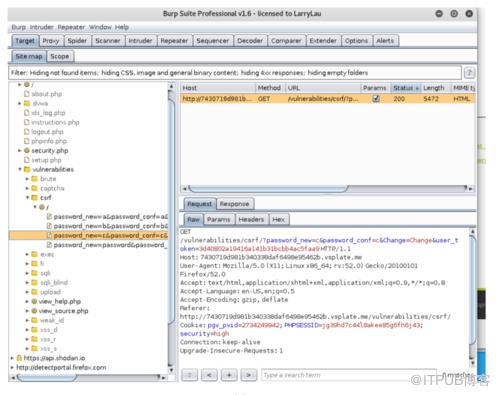Screen dimensions: 500x395
Task: Click the view_help.php gear icon
Action: [x=34, y=301]
